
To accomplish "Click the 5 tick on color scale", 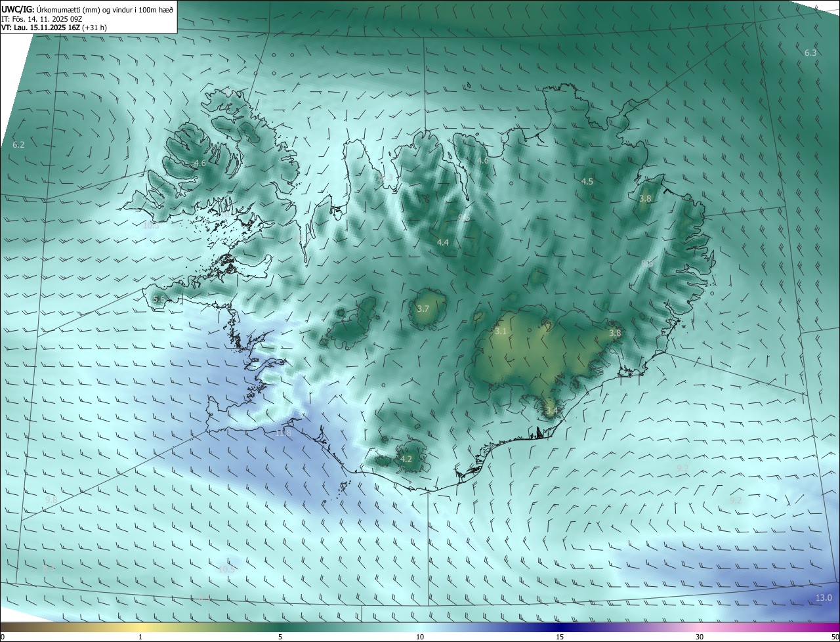I will (280, 637).
